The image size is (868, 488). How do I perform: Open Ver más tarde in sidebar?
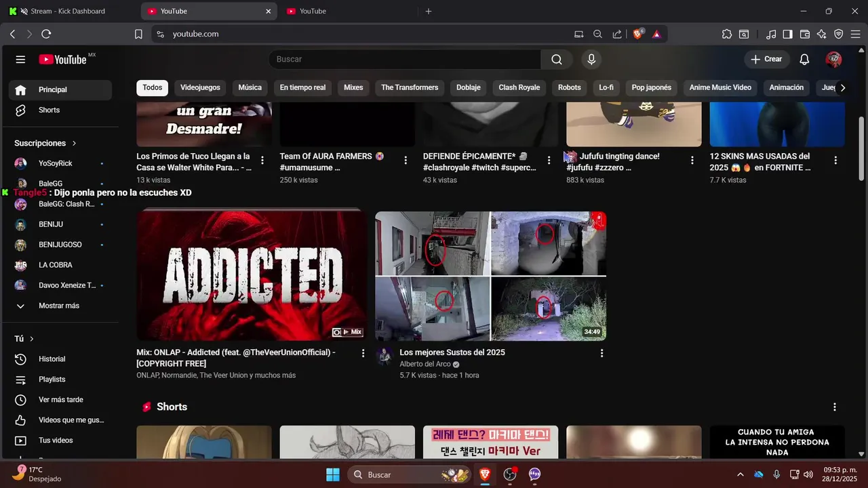pyautogui.click(x=60, y=400)
